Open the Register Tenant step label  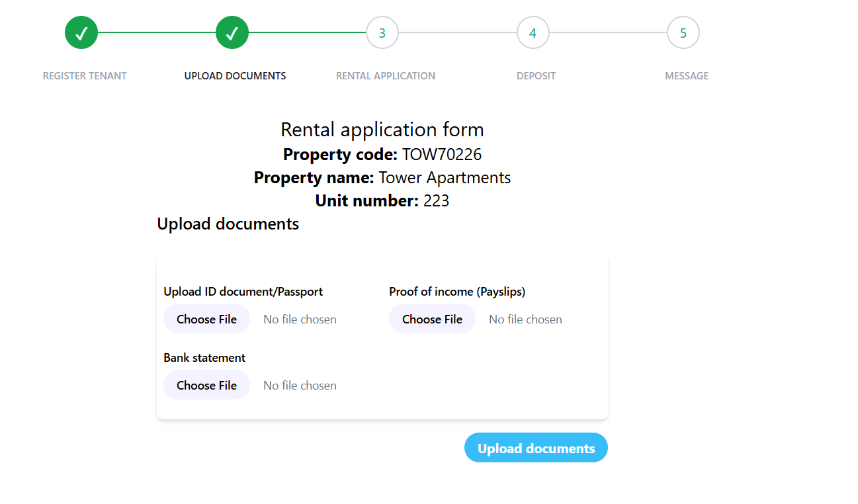coord(85,76)
